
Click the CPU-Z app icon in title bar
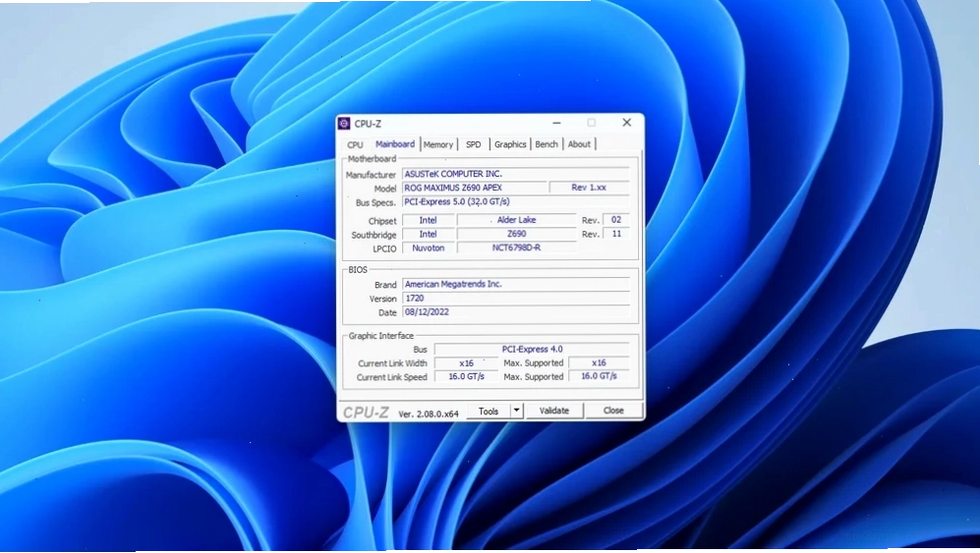344,124
